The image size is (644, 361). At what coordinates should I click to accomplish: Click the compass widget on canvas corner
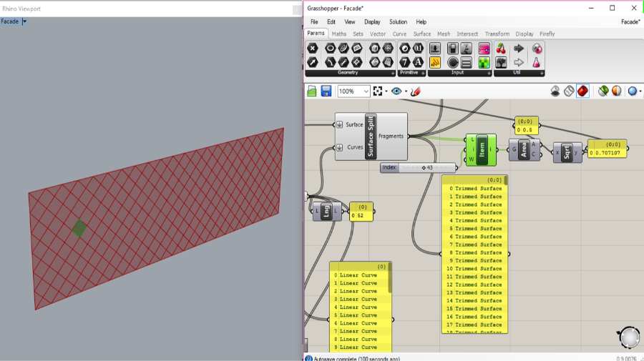(629, 337)
